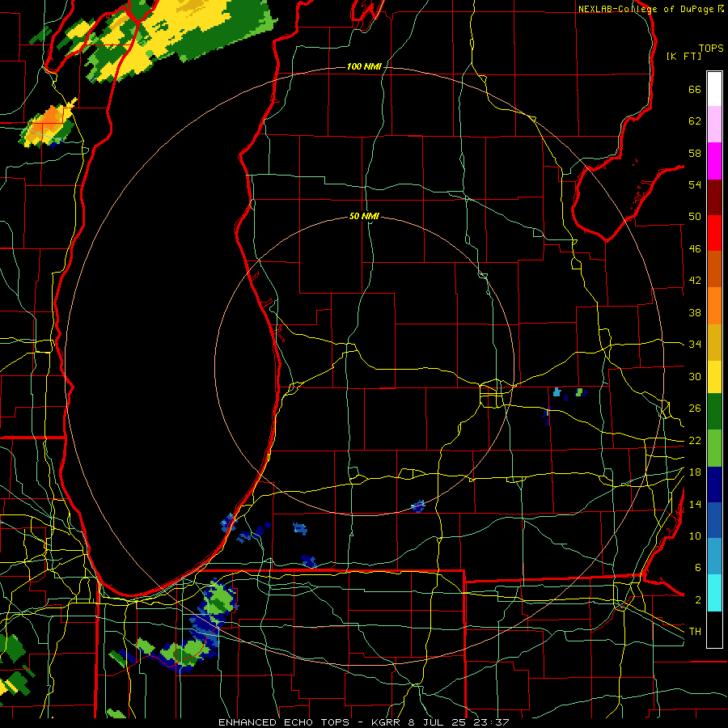Select the cyan legend swatch near 2
The height and width of the screenshot is (728, 728).
714,593
